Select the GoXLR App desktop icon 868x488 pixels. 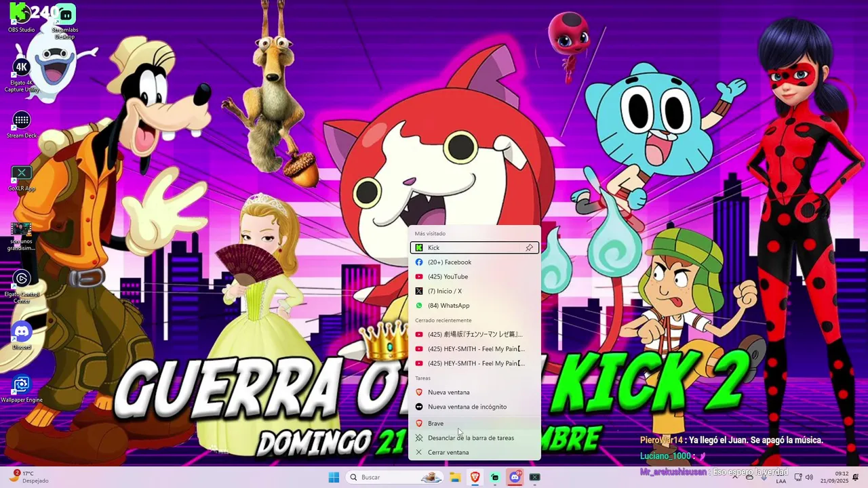click(x=22, y=178)
